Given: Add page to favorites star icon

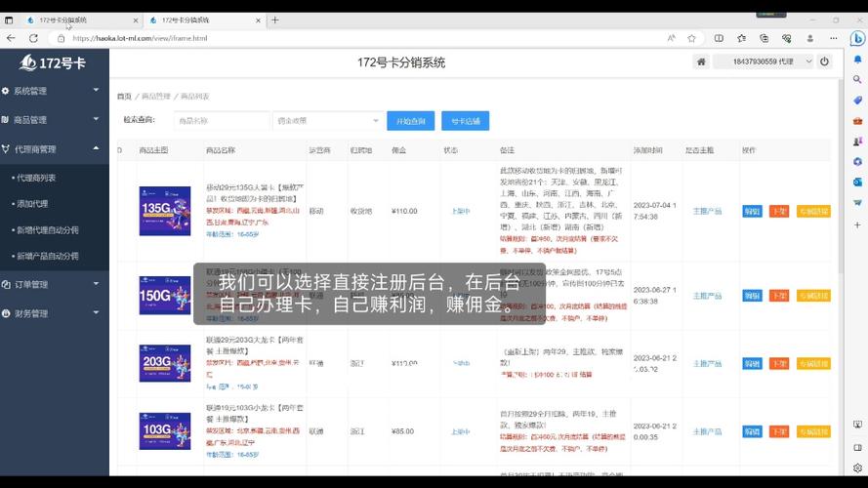Looking at the screenshot, I should point(691,38).
